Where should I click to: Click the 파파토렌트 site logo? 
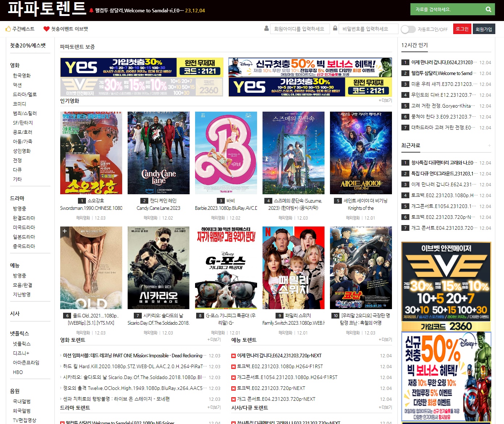[x=47, y=9]
